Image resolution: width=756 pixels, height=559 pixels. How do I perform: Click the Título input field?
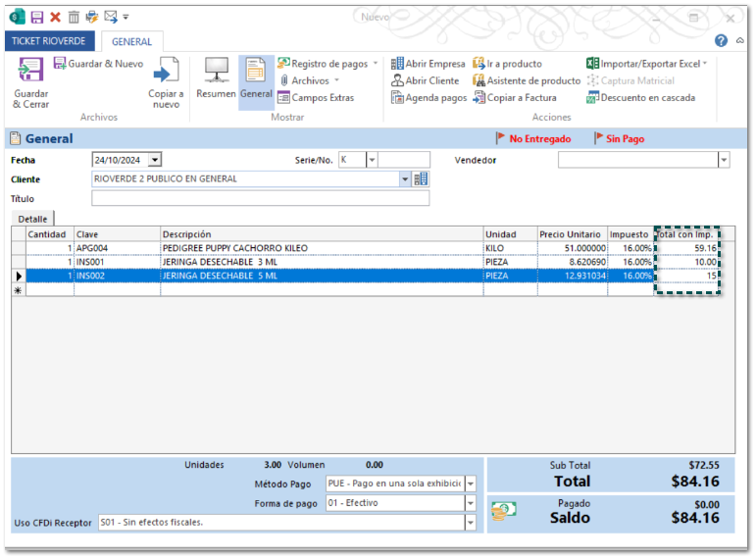tap(260, 199)
